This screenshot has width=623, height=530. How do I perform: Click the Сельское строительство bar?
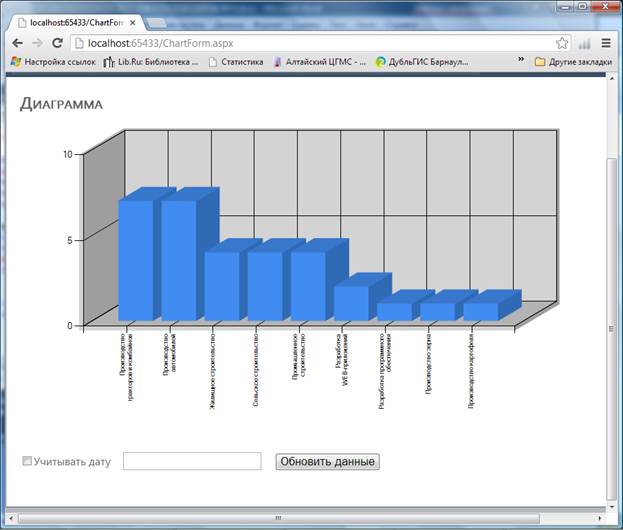(x=265, y=286)
